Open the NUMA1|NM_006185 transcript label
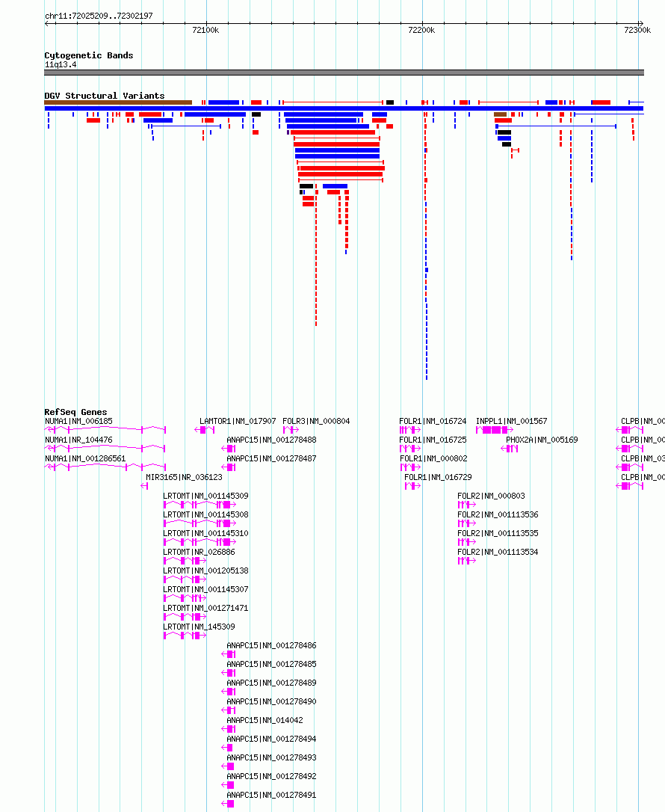The image size is (665, 812). click(78, 422)
